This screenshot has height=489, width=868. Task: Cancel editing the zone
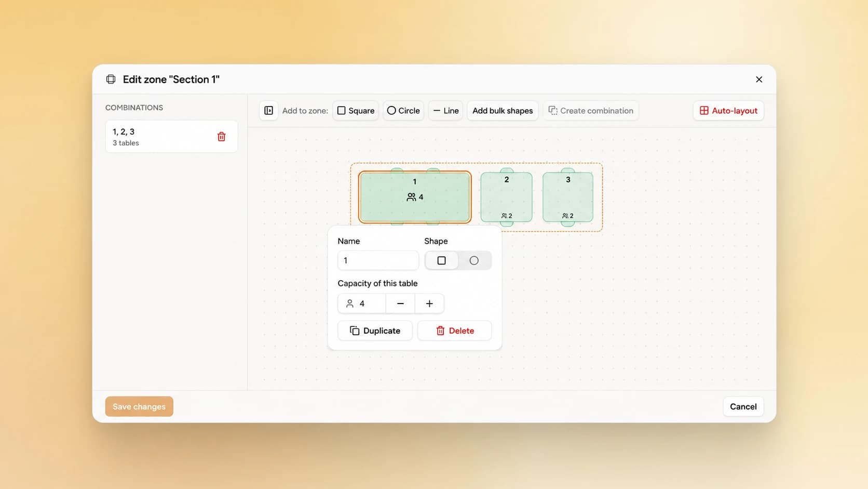743,406
